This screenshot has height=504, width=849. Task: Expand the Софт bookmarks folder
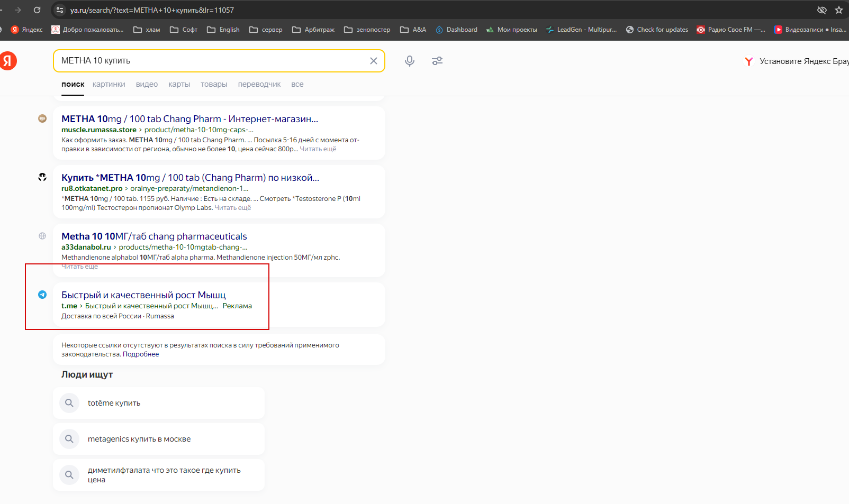click(183, 30)
